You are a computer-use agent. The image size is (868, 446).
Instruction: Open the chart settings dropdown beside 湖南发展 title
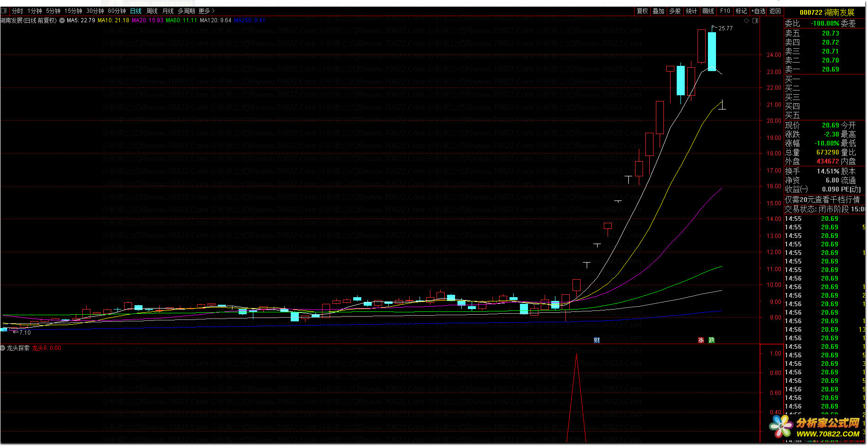click(62, 20)
